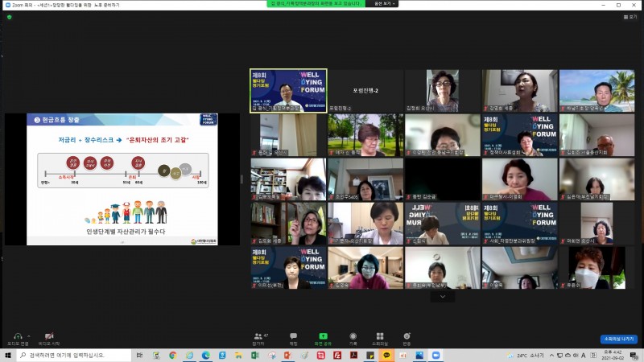The height and width of the screenshot is (362, 644).
Task: Expand audio options arrow beside headphone icon
Action: click(x=29, y=335)
